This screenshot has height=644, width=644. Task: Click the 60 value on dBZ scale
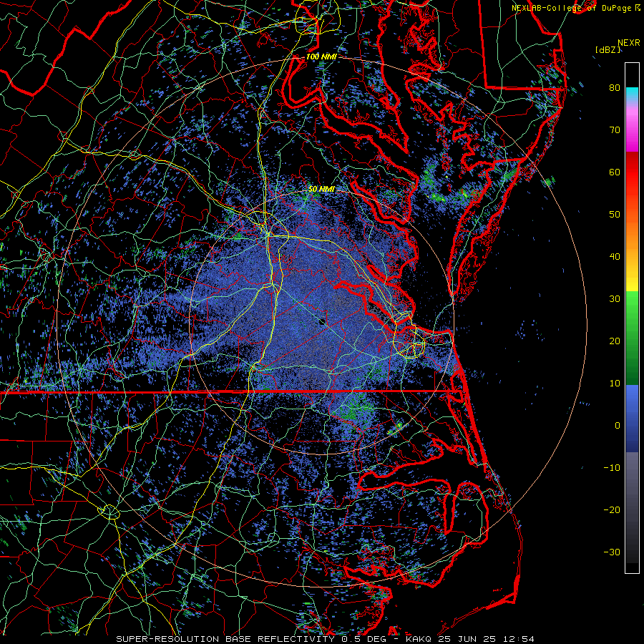[615, 172]
